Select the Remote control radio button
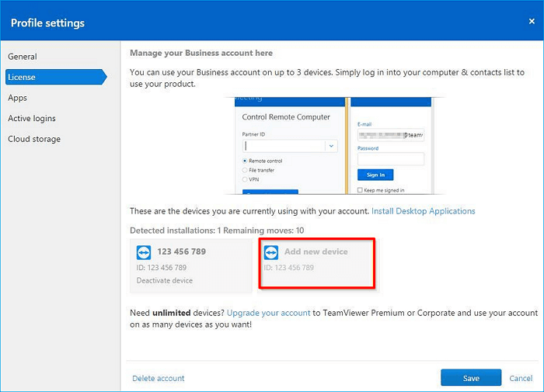 (246, 161)
